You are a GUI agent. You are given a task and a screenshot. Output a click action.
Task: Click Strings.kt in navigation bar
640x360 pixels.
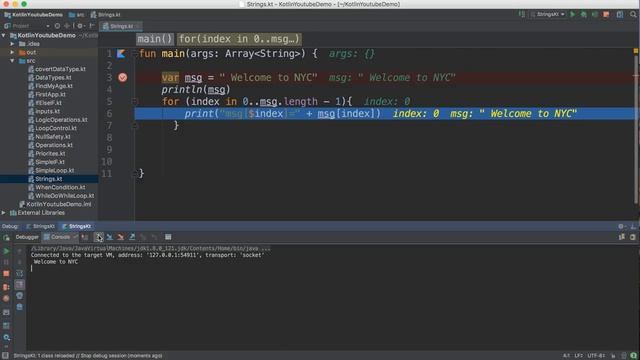coord(106,14)
